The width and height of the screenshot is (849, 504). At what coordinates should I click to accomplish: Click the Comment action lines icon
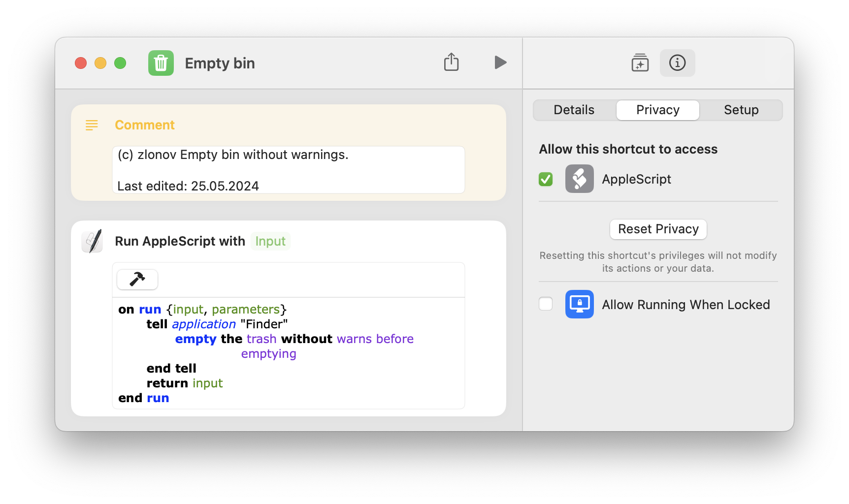click(x=92, y=125)
